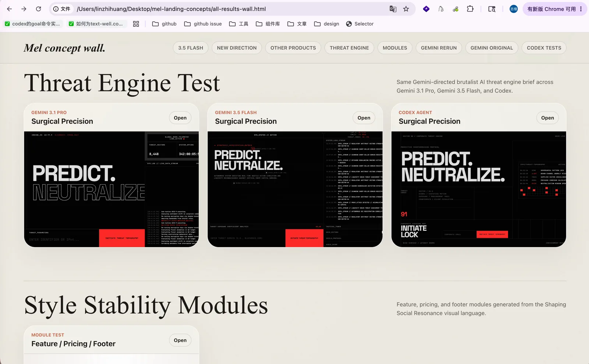
Task: Click the green-arrow extension icon
Action: 456,9
